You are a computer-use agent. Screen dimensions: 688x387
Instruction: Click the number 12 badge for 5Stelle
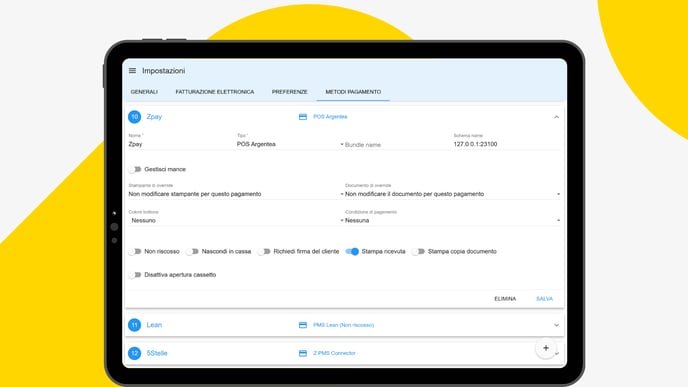click(134, 353)
